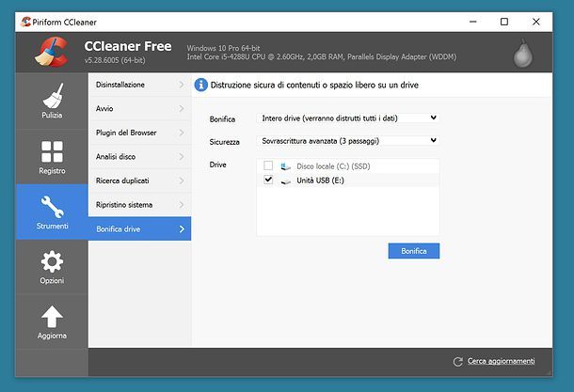Click the chevron next to Avvio
This screenshot has height=392, width=574.
click(182, 109)
